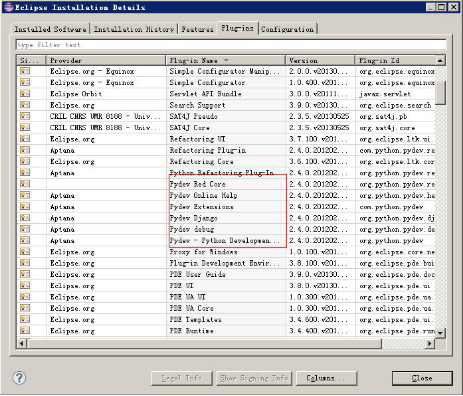Click signed icon for Pydev Django row
The height and width of the screenshot is (396, 463).
click(25, 218)
